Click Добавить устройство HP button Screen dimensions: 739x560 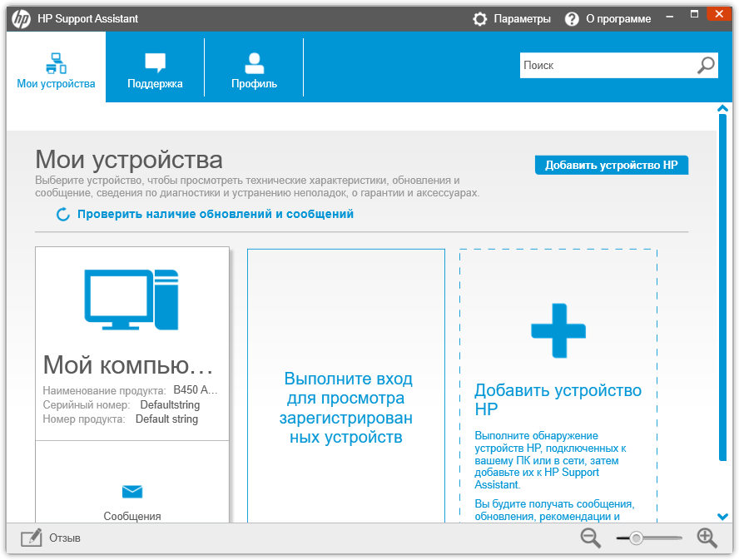pyautogui.click(x=612, y=165)
